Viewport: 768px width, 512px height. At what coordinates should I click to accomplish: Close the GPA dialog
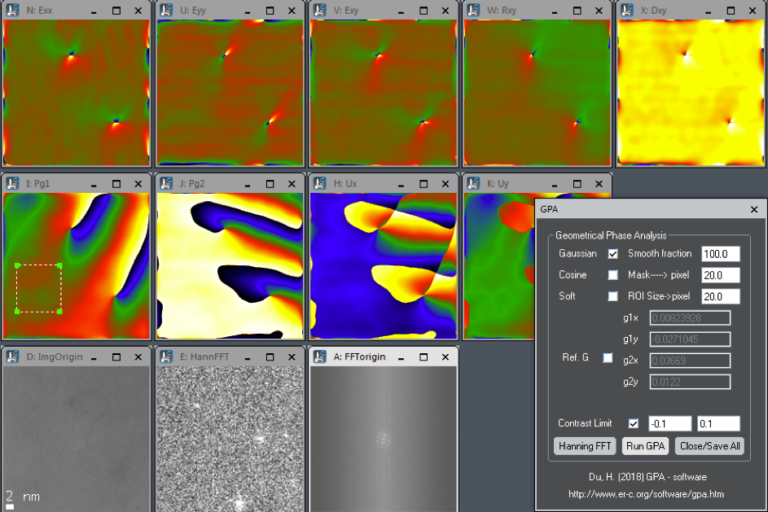tap(754, 210)
